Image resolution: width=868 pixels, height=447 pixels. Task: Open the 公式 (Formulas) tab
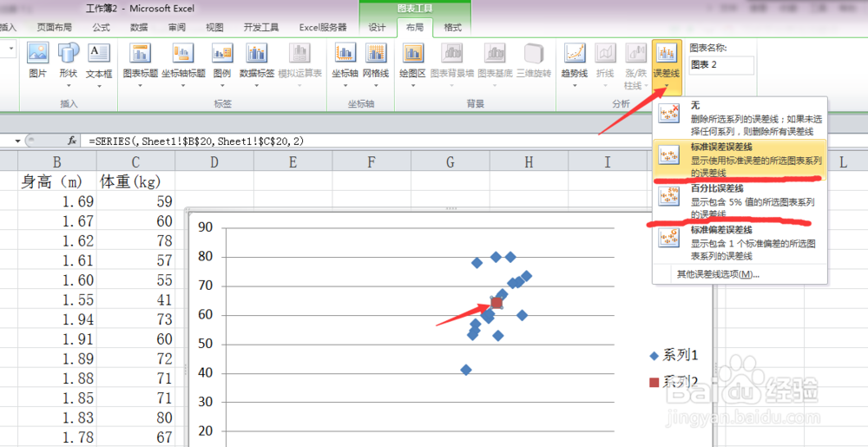pos(102,28)
